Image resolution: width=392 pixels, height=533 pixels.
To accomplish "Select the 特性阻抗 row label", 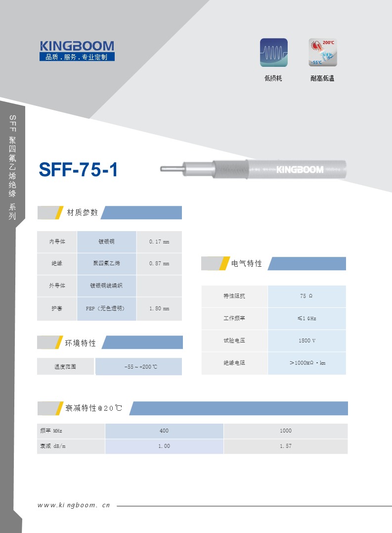I will pos(234,296).
